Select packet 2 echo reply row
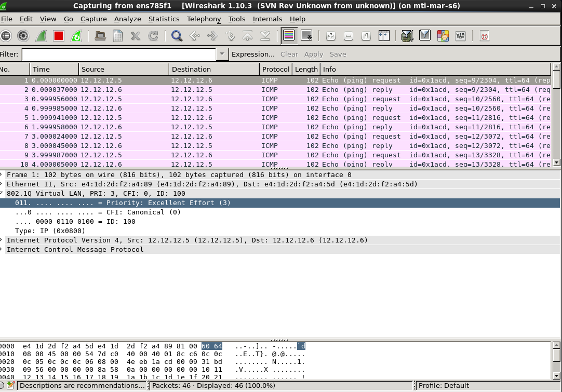This screenshot has height=392, width=562. pyautogui.click(x=275, y=90)
